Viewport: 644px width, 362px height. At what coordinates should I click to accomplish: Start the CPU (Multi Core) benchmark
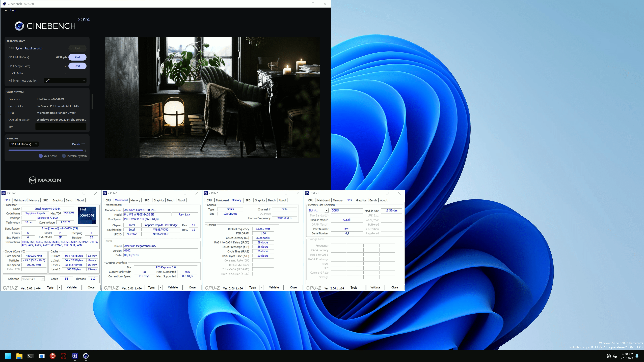point(77,57)
